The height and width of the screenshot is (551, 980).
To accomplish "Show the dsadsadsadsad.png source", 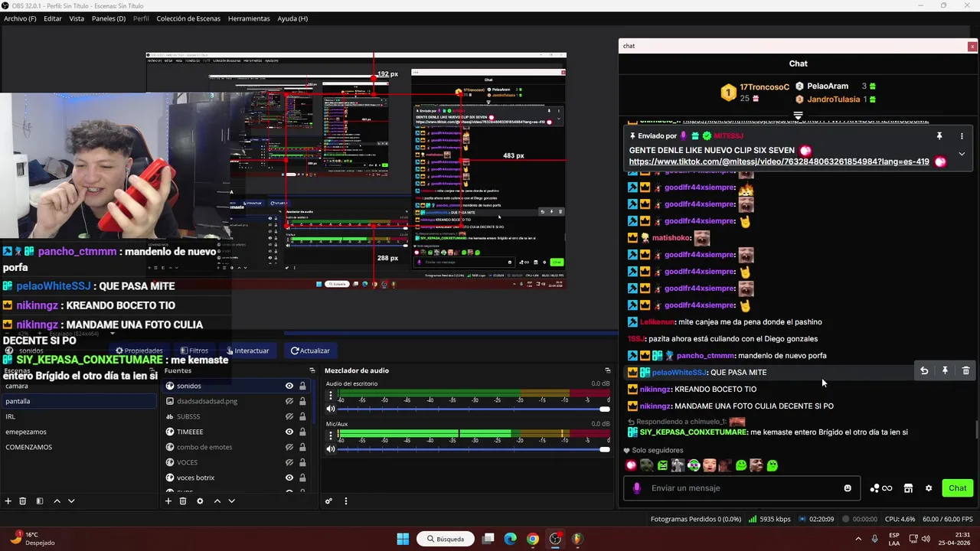I will (289, 401).
